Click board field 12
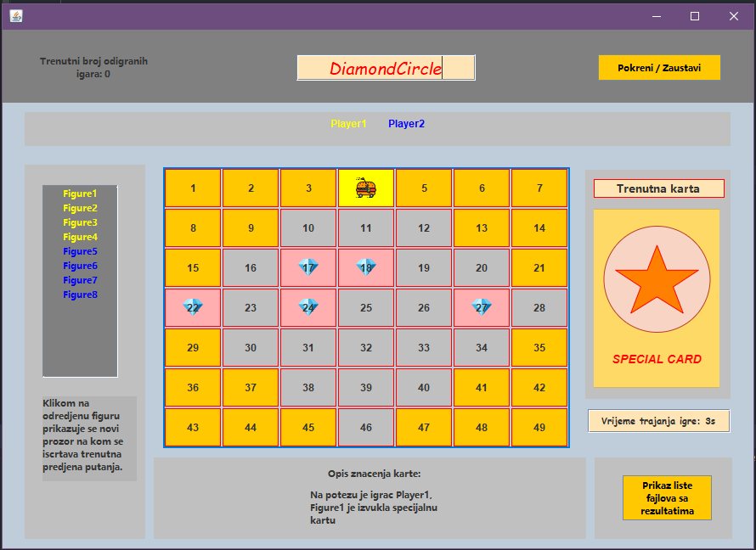 (424, 227)
